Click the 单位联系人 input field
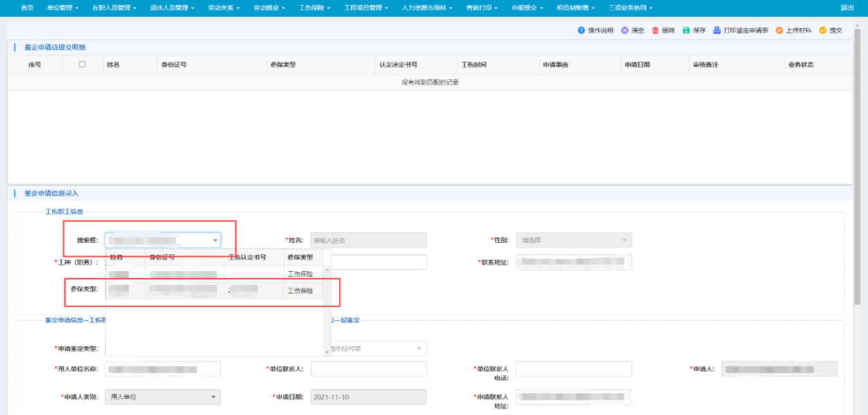The width and height of the screenshot is (868, 415). point(368,369)
